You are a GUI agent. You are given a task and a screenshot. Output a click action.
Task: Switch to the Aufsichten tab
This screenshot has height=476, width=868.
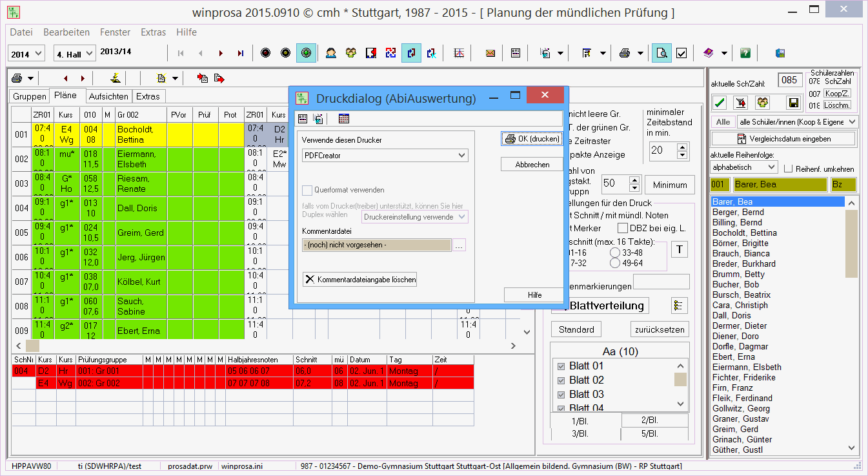[108, 96]
